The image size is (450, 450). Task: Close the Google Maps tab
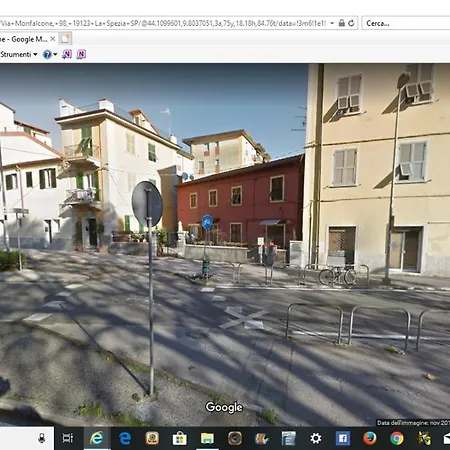pos(53,39)
